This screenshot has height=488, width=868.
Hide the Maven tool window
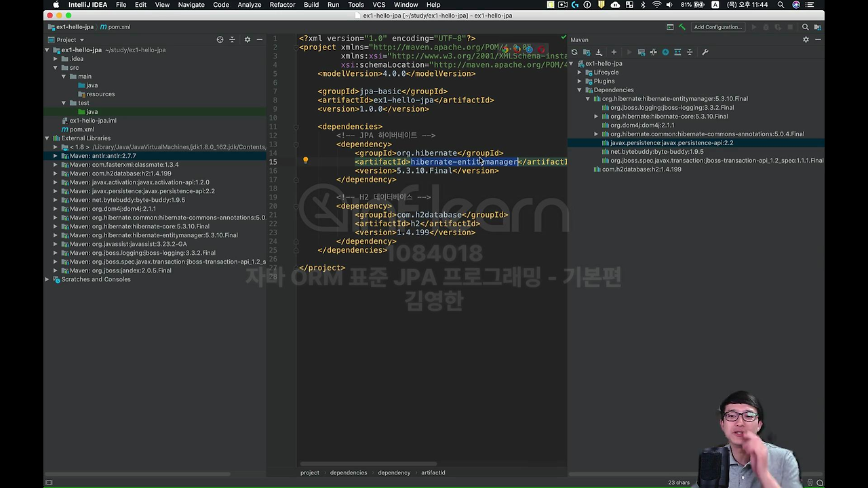coord(818,39)
